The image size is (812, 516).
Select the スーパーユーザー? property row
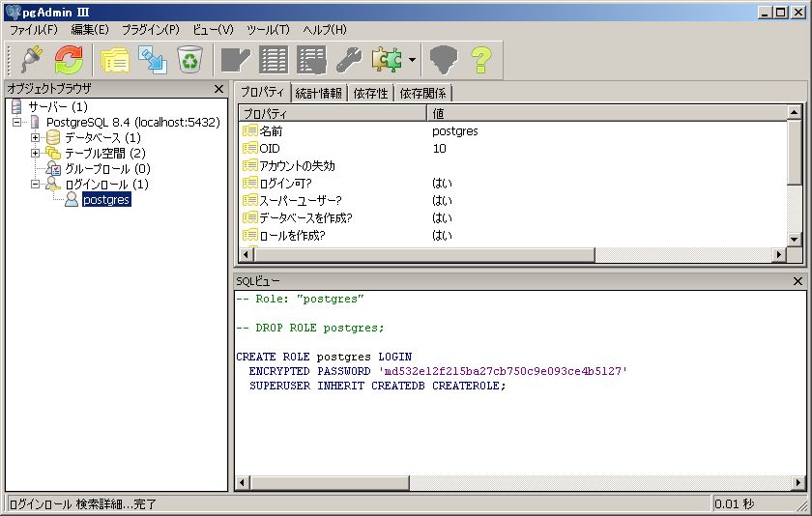[x=512, y=200]
